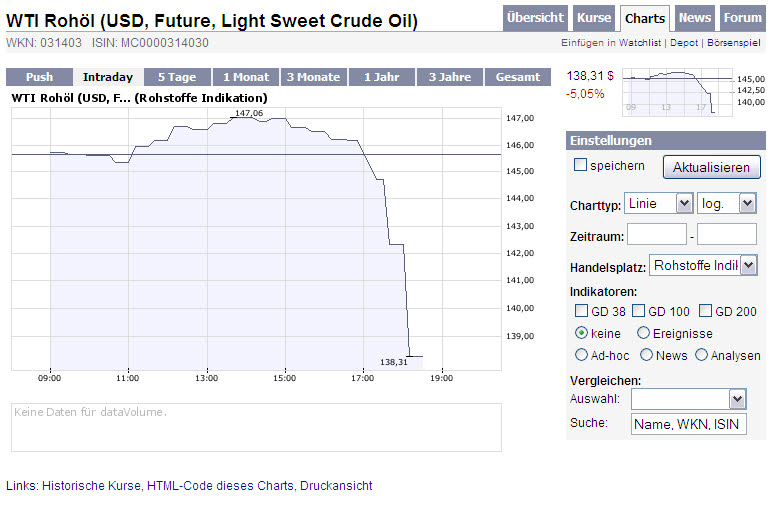
Task: Focus the Suche name search field
Action: pos(689,423)
